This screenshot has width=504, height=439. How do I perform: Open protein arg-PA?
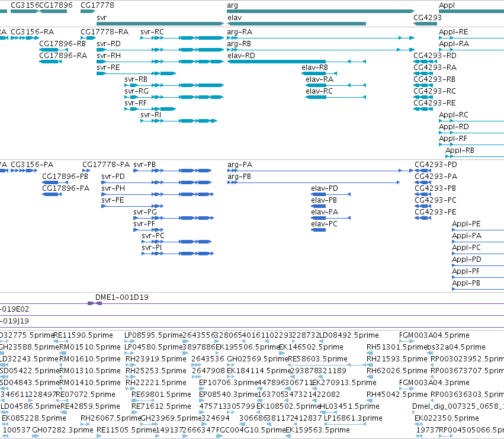[x=320, y=171]
